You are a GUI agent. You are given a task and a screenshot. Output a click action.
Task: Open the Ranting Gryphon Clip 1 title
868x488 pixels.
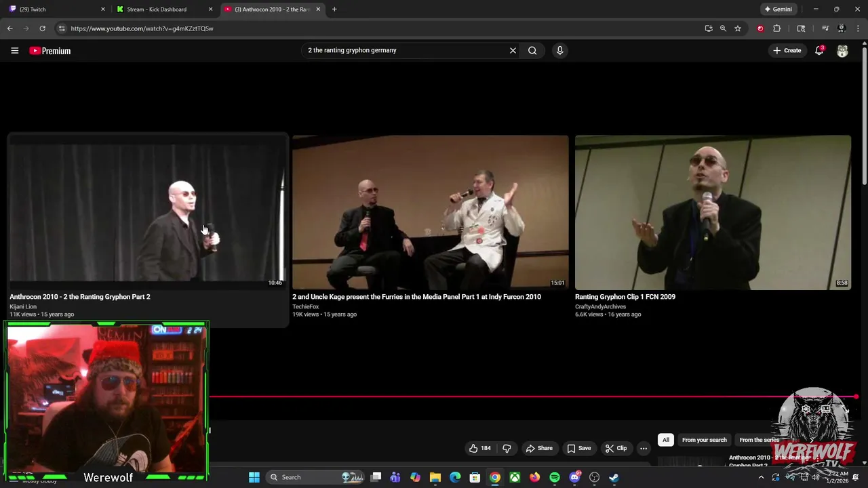tap(625, 297)
